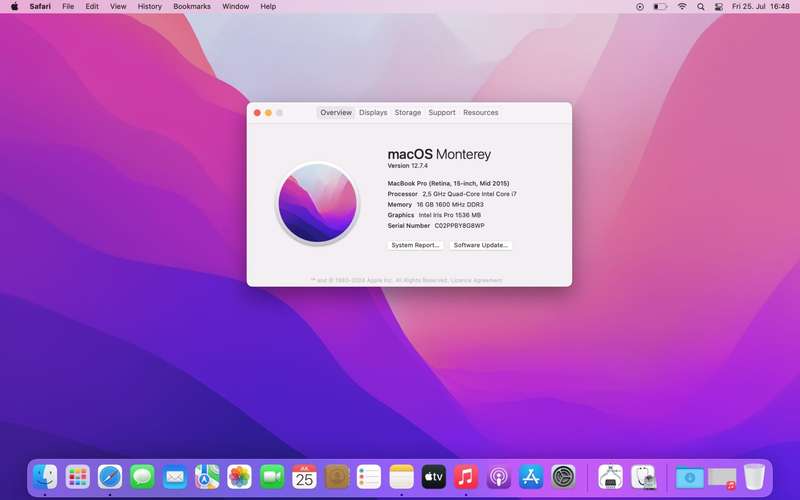Screen dimensions: 800x500
Task: Launch the App Store from the Dock
Action: click(531, 477)
